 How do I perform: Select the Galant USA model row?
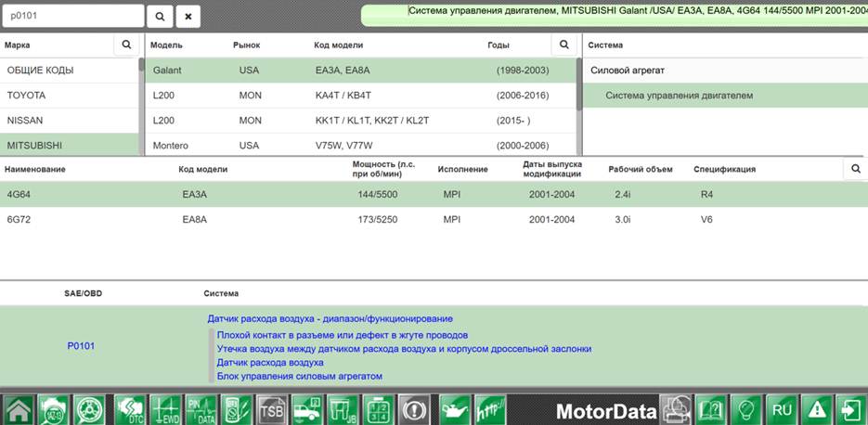pos(360,71)
